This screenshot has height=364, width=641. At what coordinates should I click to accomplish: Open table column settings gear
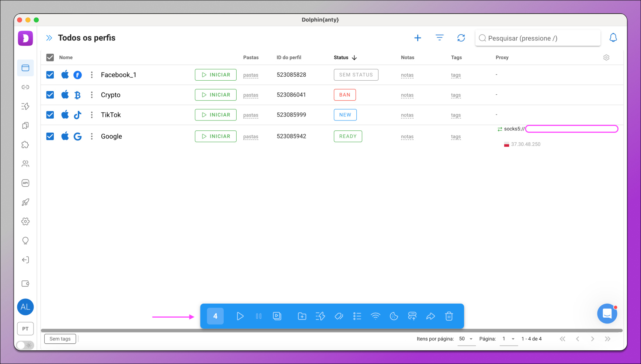[606, 57]
